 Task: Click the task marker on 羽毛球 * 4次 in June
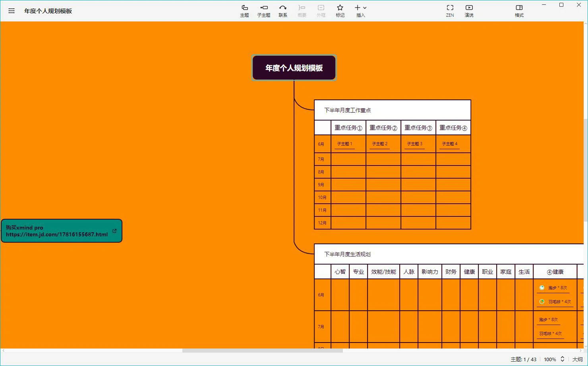coord(542,302)
